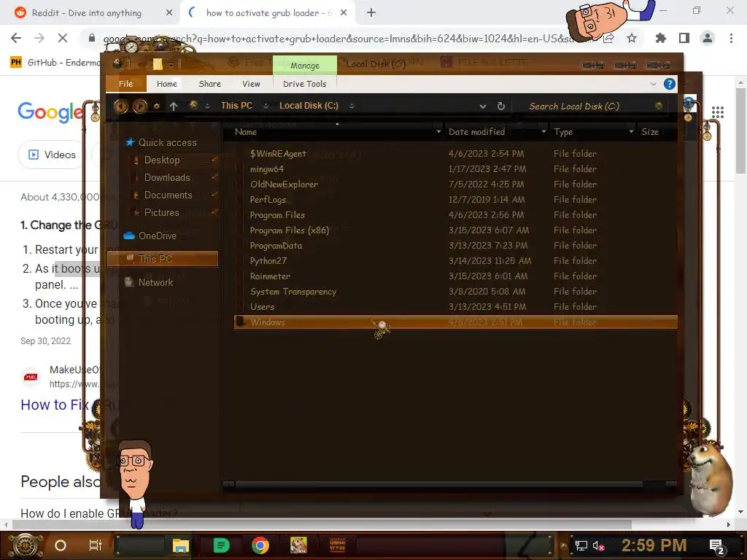This screenshot has width=747, height=560.
Task: Open the Google apps grid
Action: pyautogui.click(x=718, y=112)
